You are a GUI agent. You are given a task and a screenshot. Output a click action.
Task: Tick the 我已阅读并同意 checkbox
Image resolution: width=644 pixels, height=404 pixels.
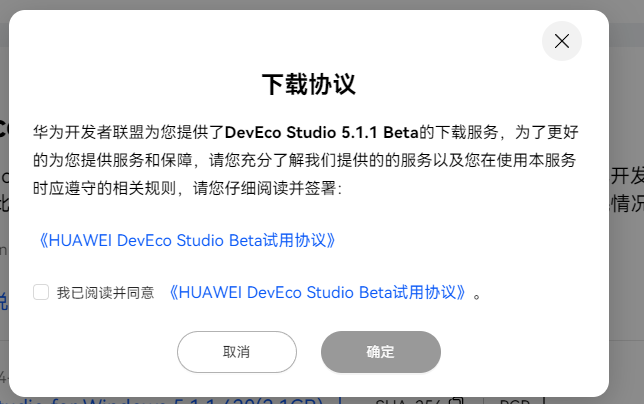41,292
